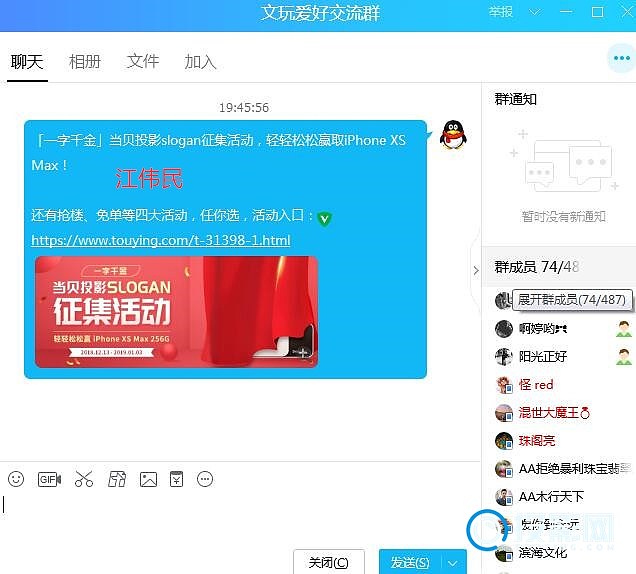The image size is (636, 574).
Task: Select the scissors screenshot tool
Action: 84,479
